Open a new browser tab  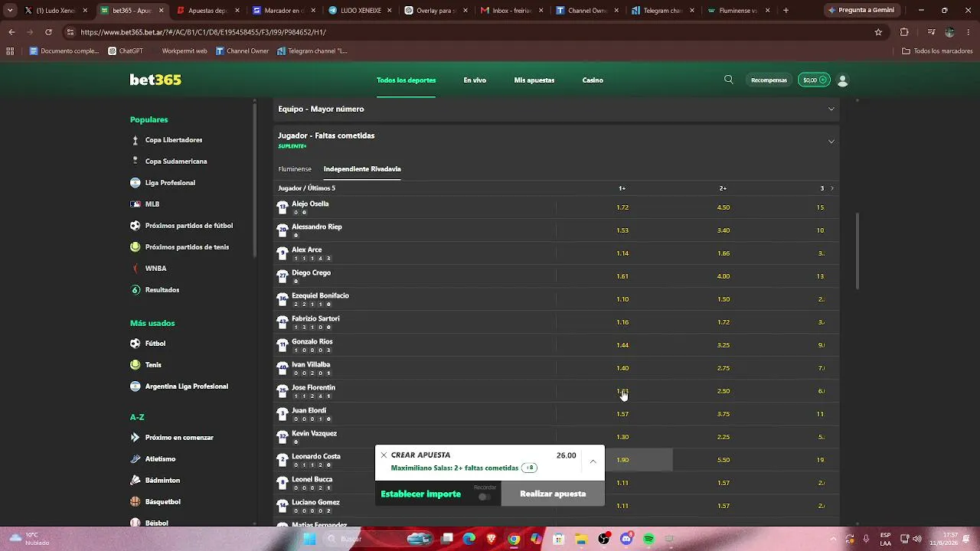click(x=786, y=11)
